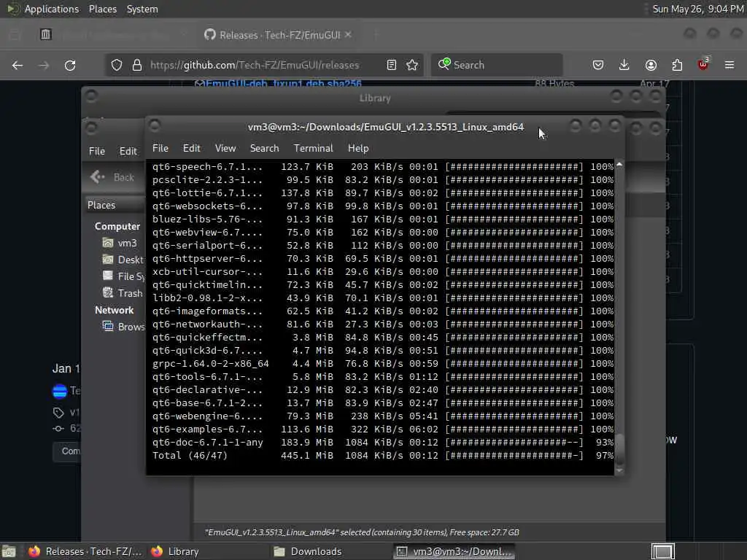
Task: Bookmark this page with star icon
Action: tap(413, 65)
